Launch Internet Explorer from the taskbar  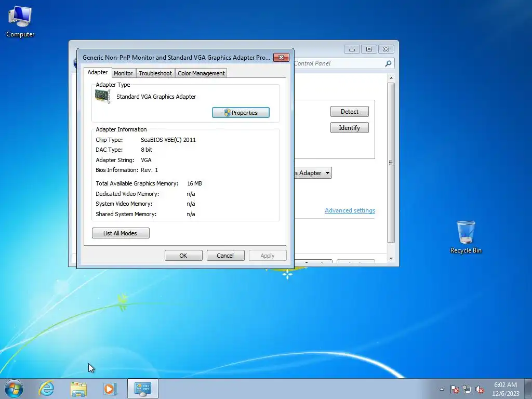coord(46,389)
